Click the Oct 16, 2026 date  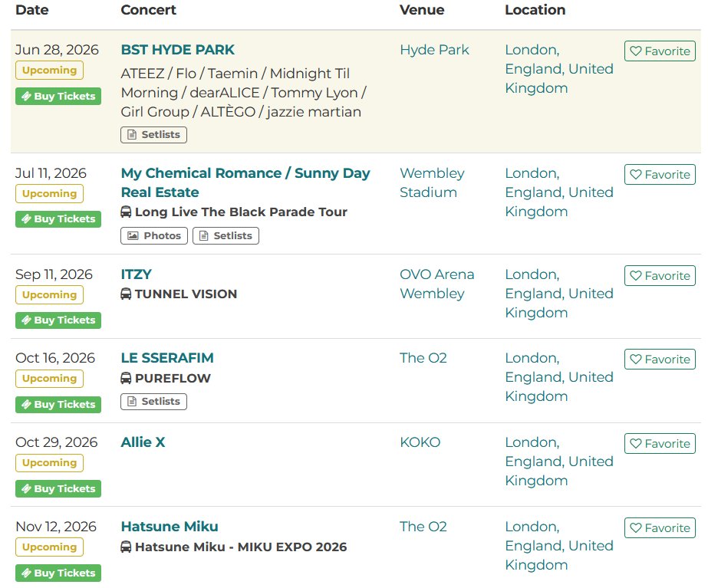pyautogui.click(x=55, y=358)
